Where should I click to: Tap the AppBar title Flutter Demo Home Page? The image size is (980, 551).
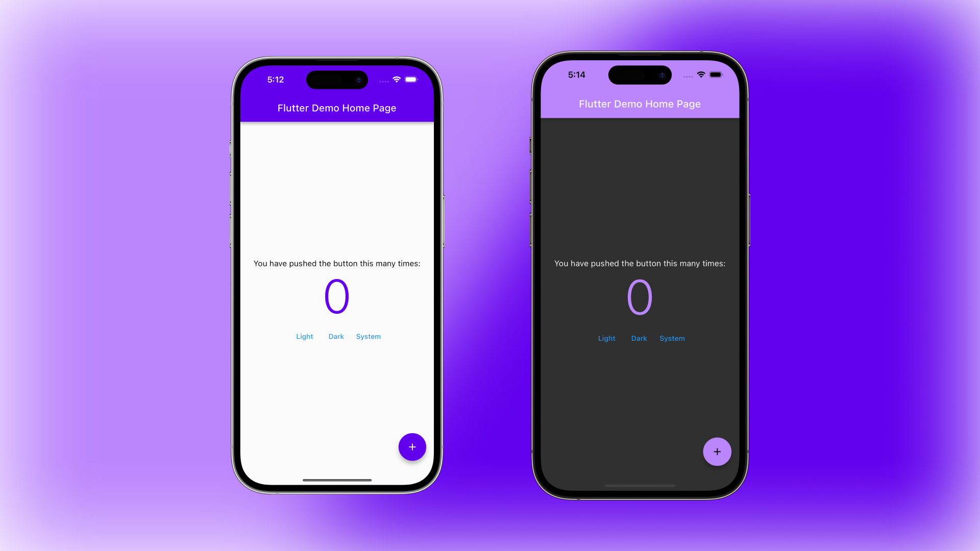[336, 108]
